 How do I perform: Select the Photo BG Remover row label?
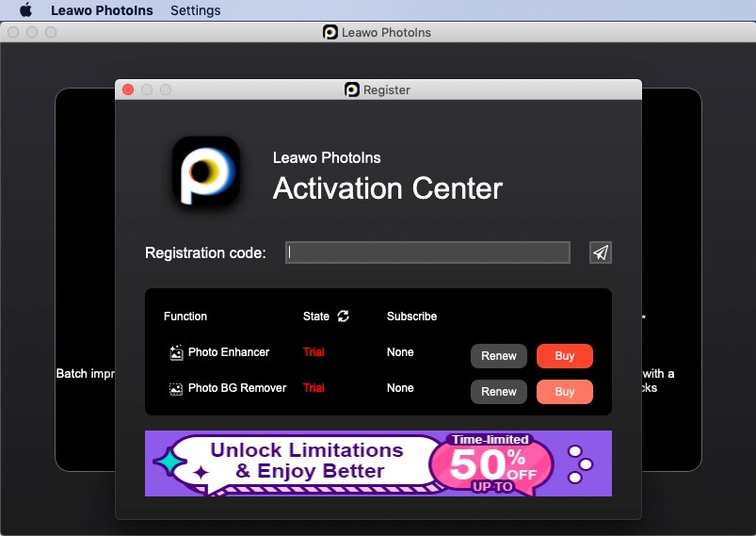pos(237,388)
